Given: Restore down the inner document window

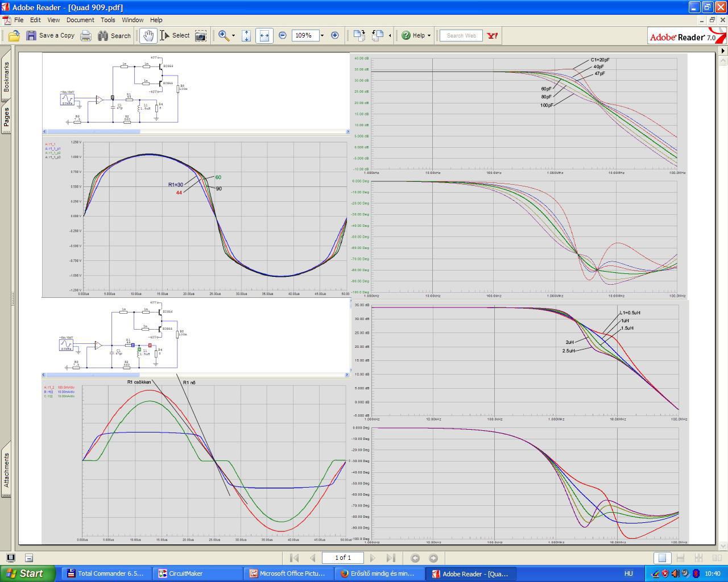Looking at the screenshot, I should [x=712, y=20].
